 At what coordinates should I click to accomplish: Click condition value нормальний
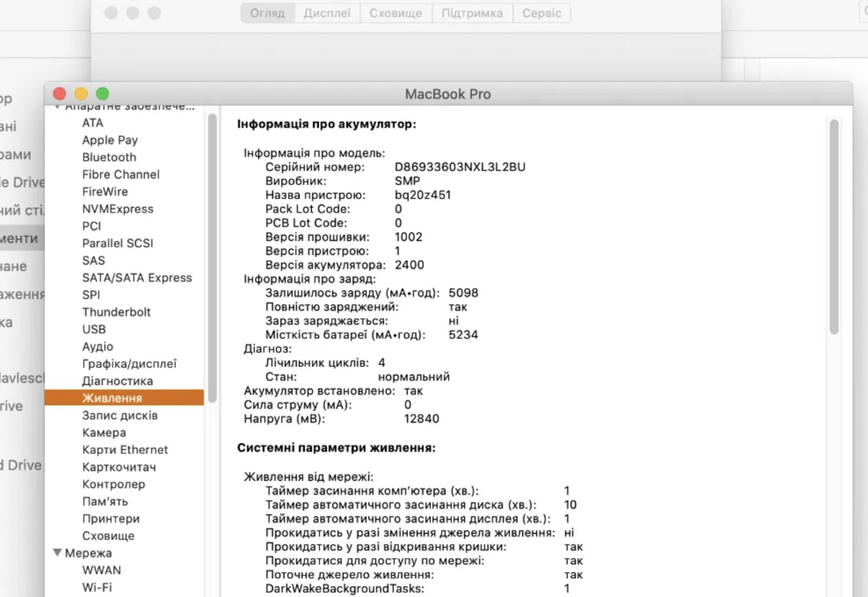[414, 377]
